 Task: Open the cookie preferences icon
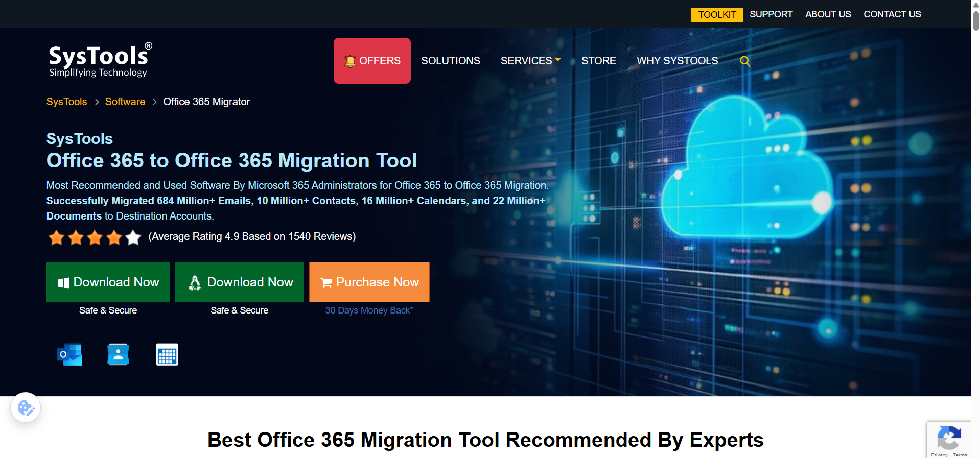[x=26, y=407]
